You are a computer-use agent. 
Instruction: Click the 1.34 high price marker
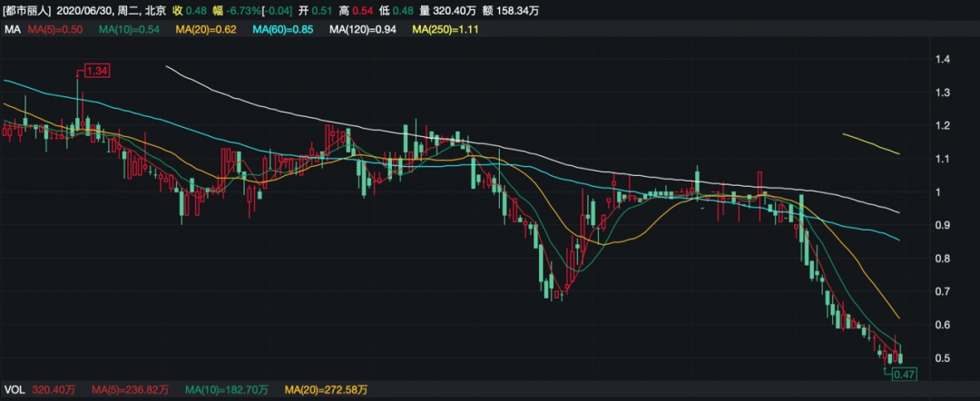(x=96, y=70)
